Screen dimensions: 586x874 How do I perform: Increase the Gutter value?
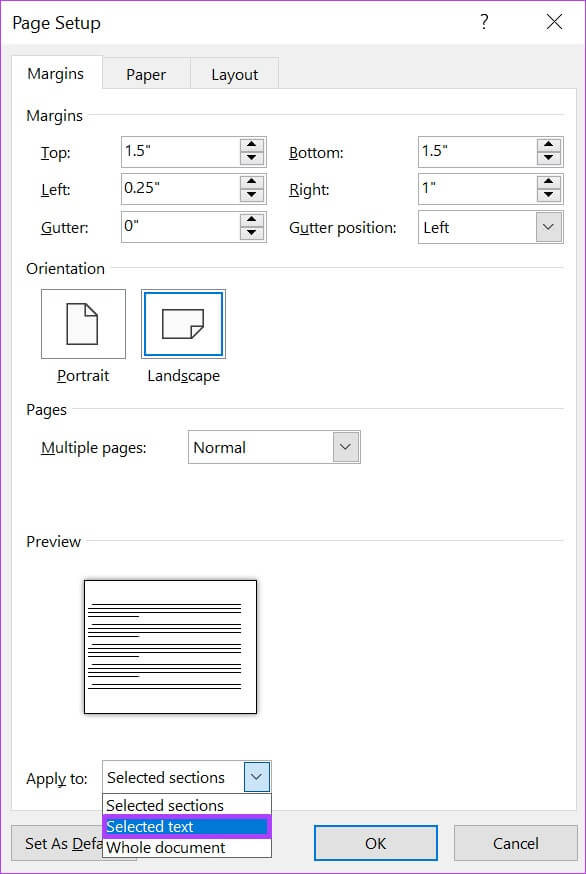252,220
